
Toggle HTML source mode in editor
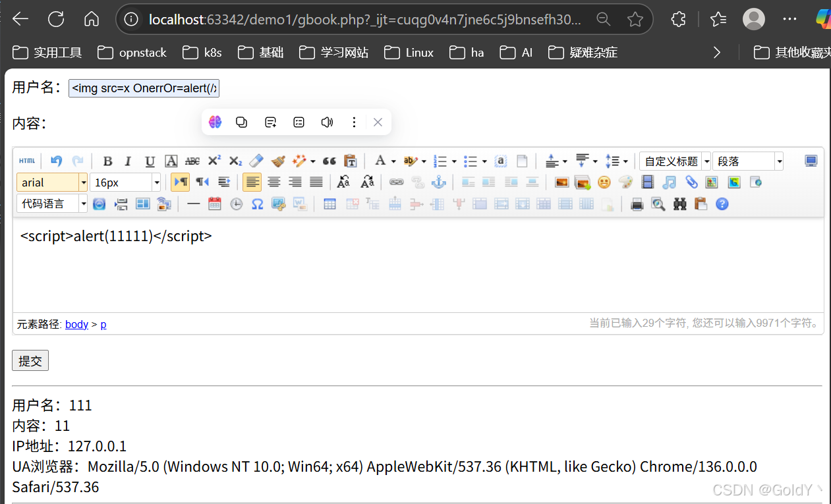click(27, 161)
